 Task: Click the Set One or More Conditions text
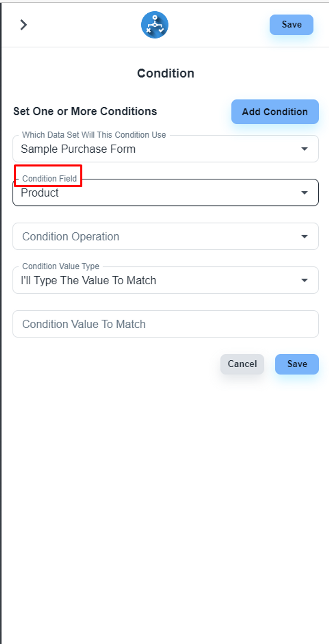[85, 111]
